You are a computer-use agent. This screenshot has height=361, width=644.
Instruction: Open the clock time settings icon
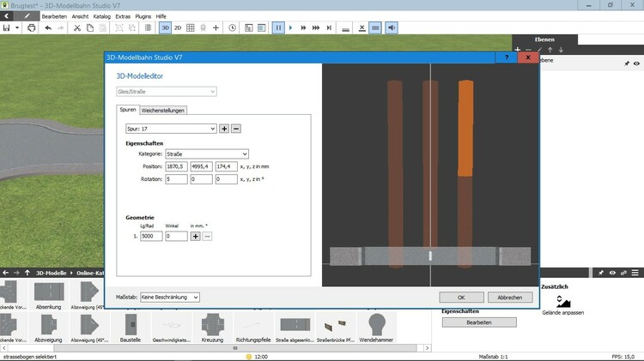[x=232, y=28]
